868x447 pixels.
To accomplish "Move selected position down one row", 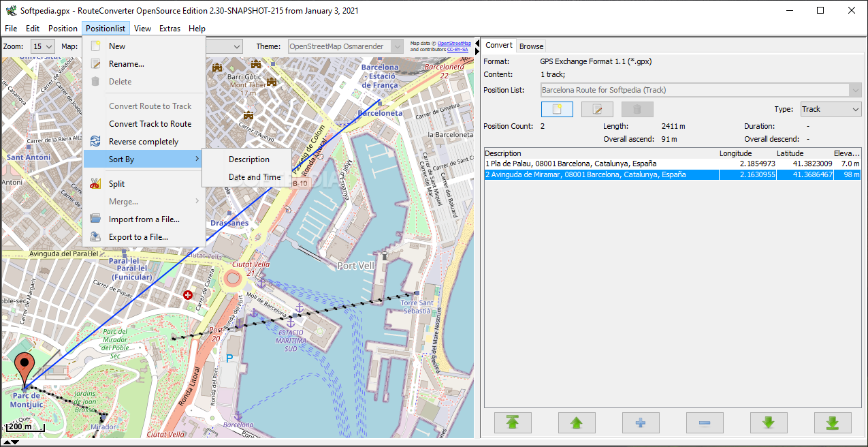I will click(x=769, y=423).
